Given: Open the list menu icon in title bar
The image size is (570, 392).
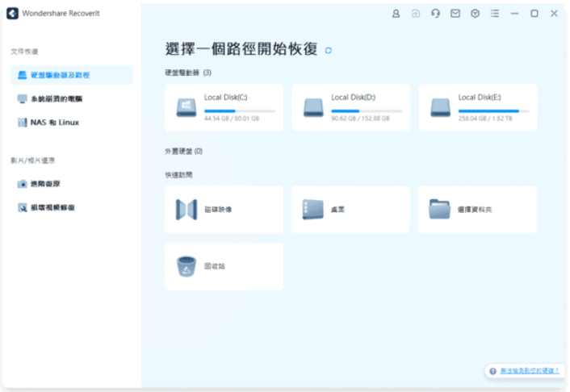Looking at the screenshot, I should [495, 14].
